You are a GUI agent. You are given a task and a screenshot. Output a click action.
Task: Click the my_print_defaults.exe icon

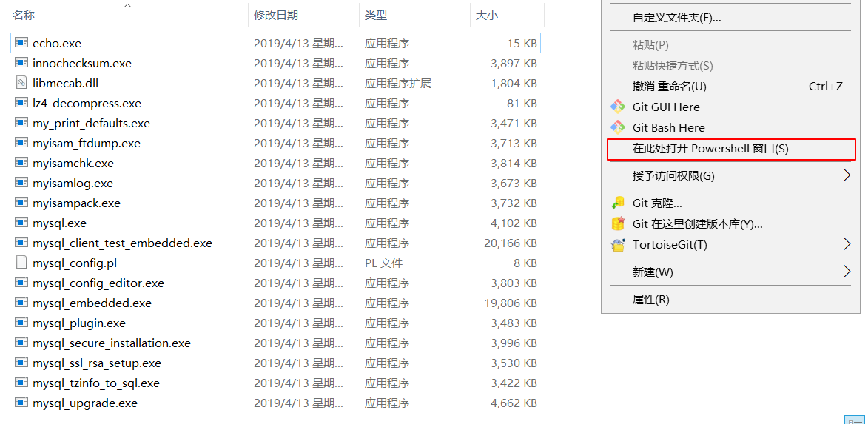coord(21,122)
